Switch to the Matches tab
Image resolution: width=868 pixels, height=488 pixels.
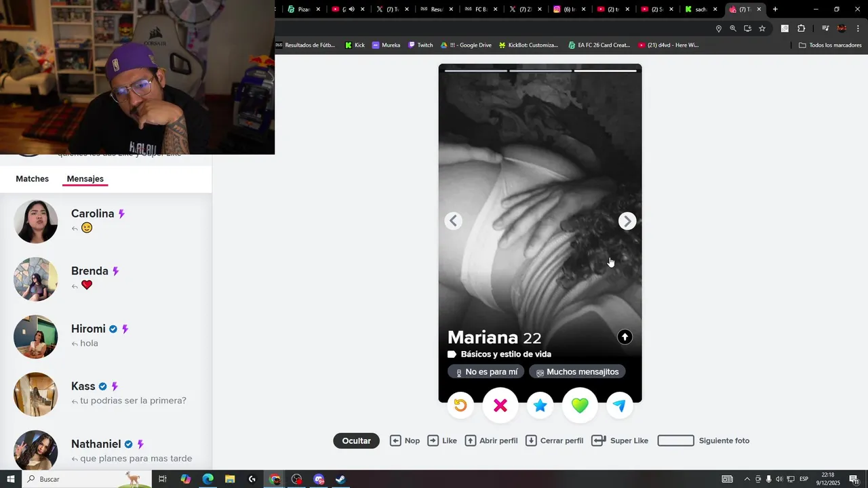33,179
